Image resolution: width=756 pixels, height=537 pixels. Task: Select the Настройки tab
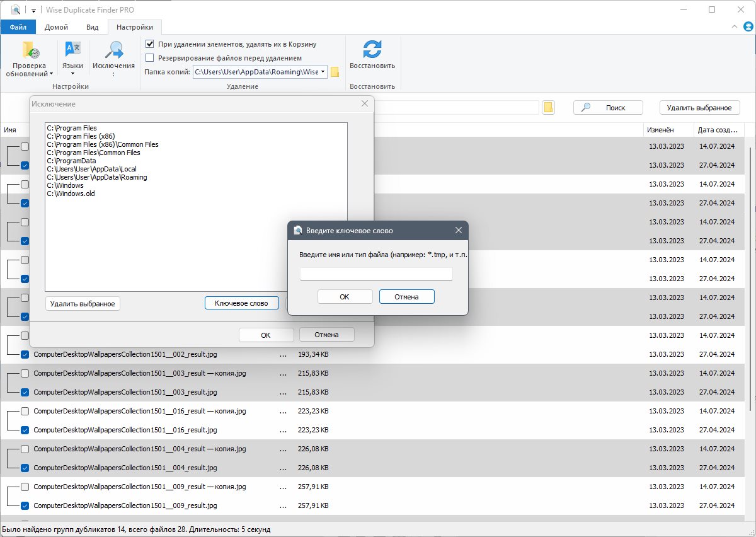[135, 27]
